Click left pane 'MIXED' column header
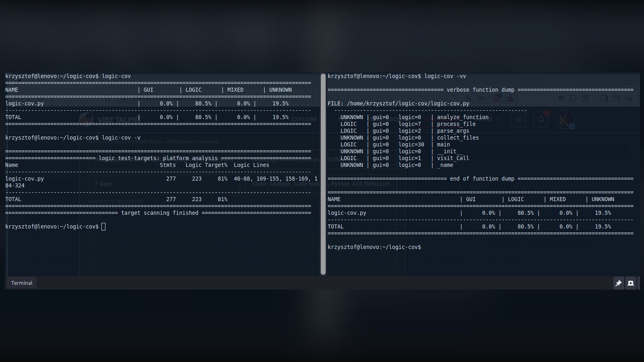 [235, 90]
